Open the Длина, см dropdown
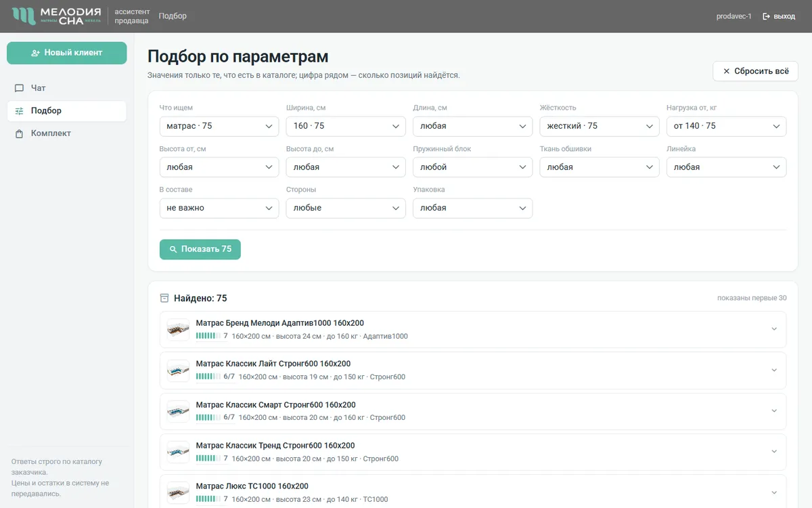Viewport: 812px width, 508px height. pyautogui.click(x=473, y=126)
